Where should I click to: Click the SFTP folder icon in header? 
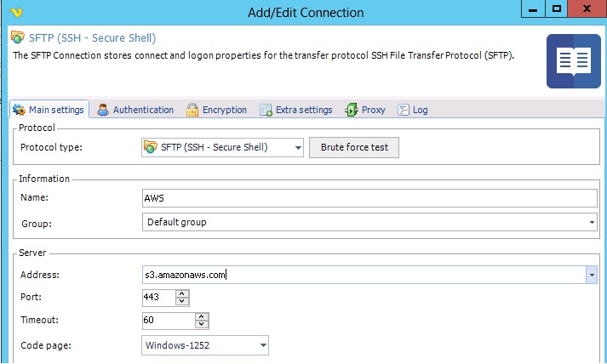coord(19,38)
